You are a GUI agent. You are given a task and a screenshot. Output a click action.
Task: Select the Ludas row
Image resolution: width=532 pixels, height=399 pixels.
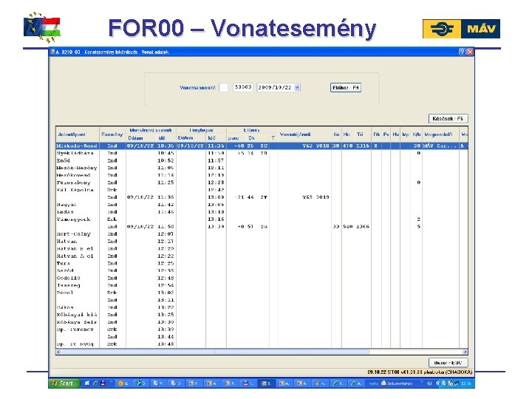262,212
